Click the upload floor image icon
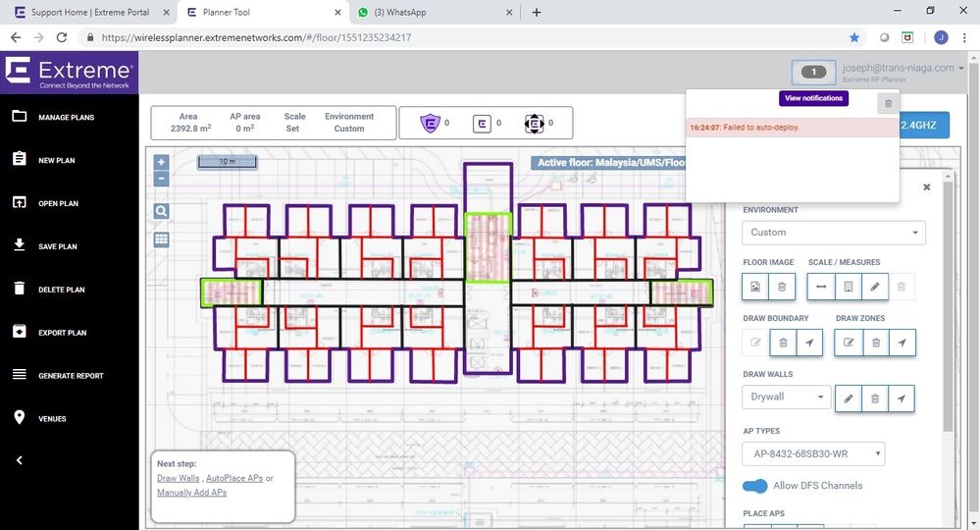The width and height of the screenshot is (980, 530). [755, 287]
